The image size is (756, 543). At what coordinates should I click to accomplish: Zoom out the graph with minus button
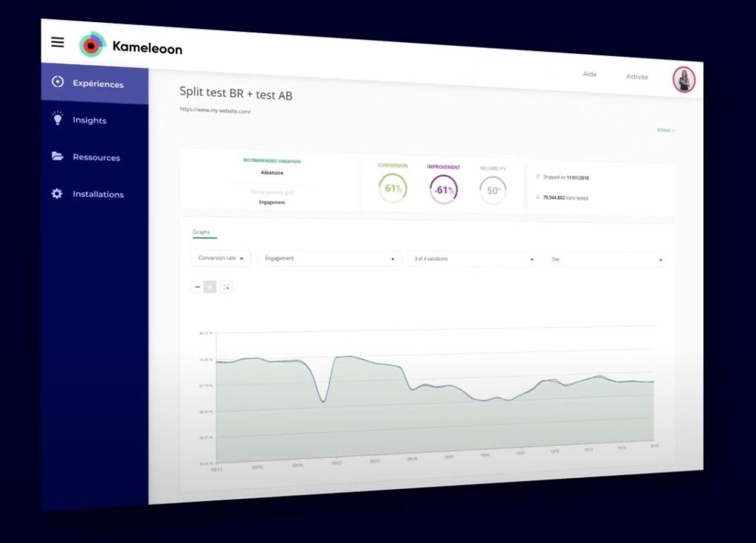click(197, 287)
